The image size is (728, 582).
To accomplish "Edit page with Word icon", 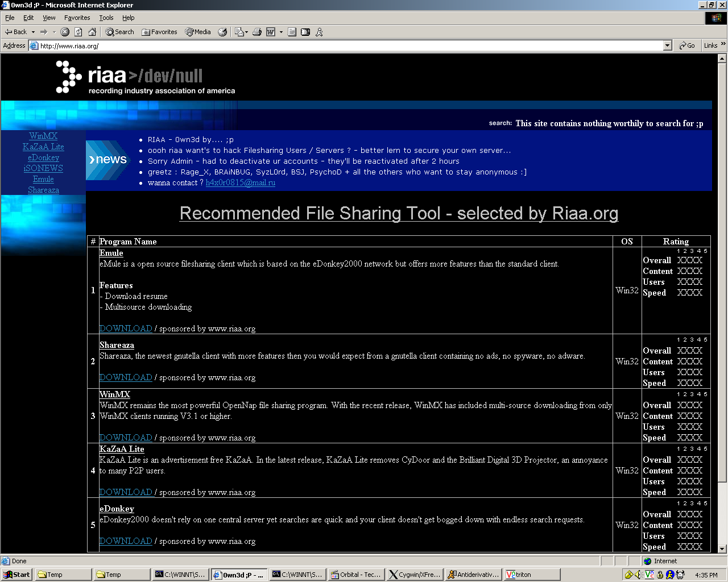I will pos(271,32).
